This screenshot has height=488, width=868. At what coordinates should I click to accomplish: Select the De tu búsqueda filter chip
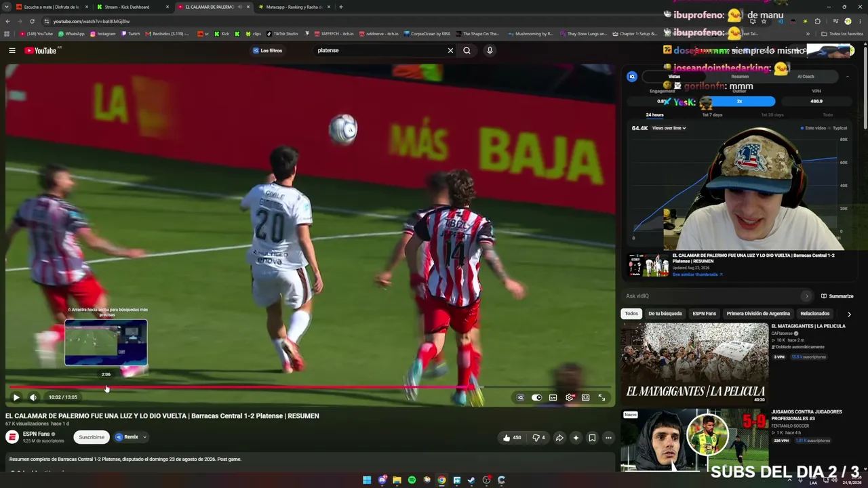click(x=665, y=314)
